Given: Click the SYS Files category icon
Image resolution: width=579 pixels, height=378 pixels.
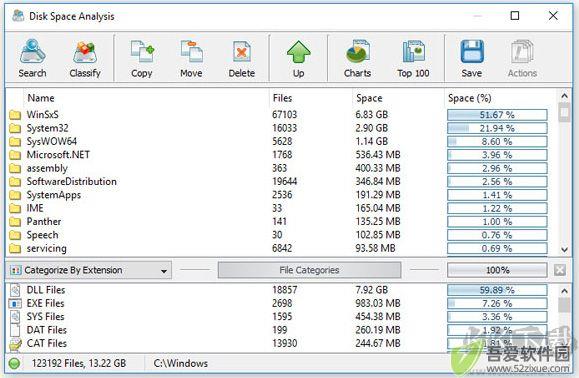Looking at the screenshot, I should pos(15,317).
